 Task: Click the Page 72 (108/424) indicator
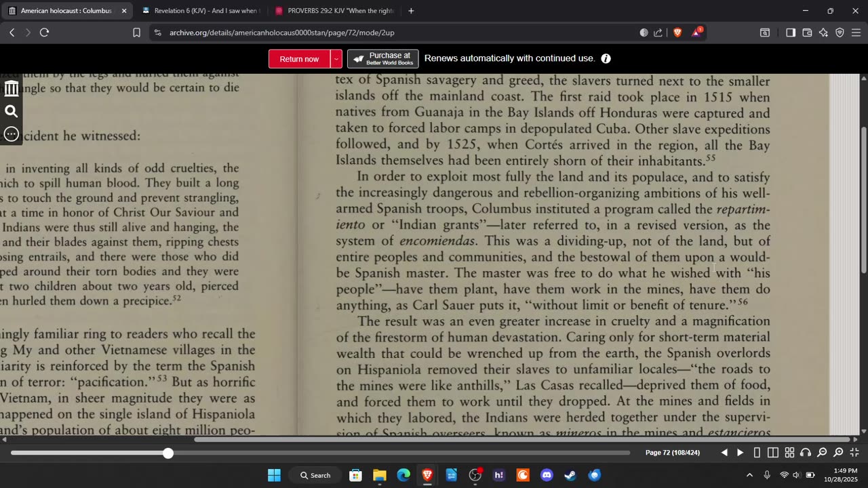(x=673, y=453)
